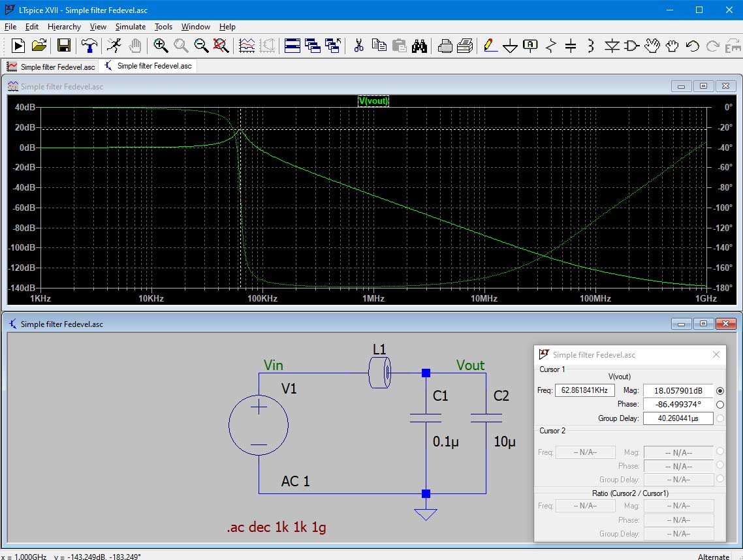Click the L1 inductor in schematic
This screenshot has height=560, width=743.
pyautogui.click(x=379, y=374)
